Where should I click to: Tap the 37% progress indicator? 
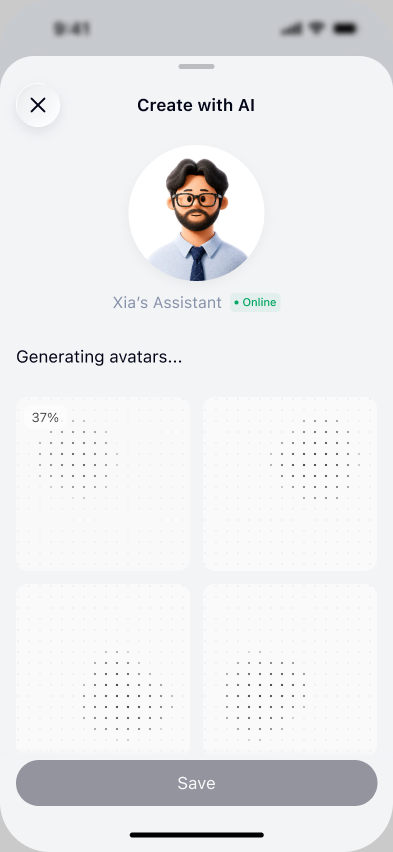click(45, 417)
